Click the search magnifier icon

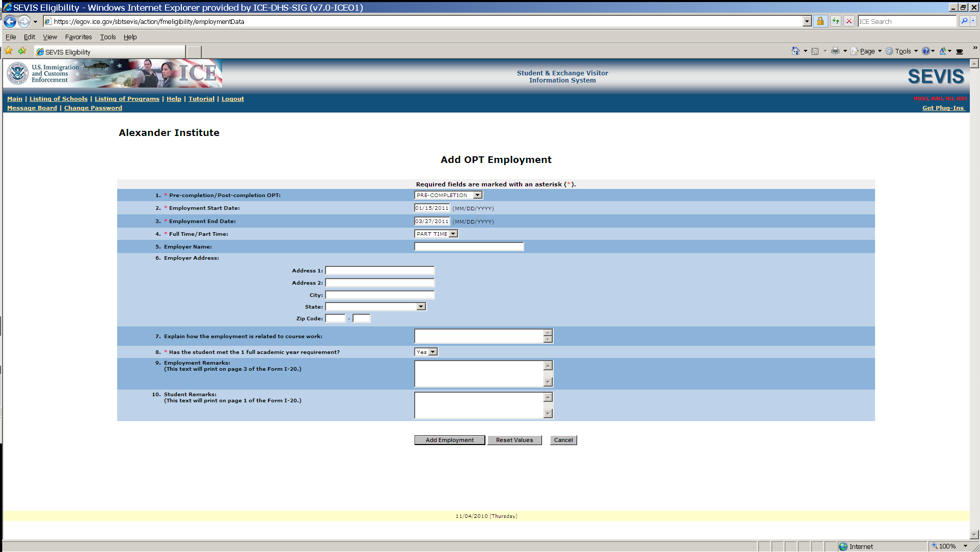(x=964, y=21)
